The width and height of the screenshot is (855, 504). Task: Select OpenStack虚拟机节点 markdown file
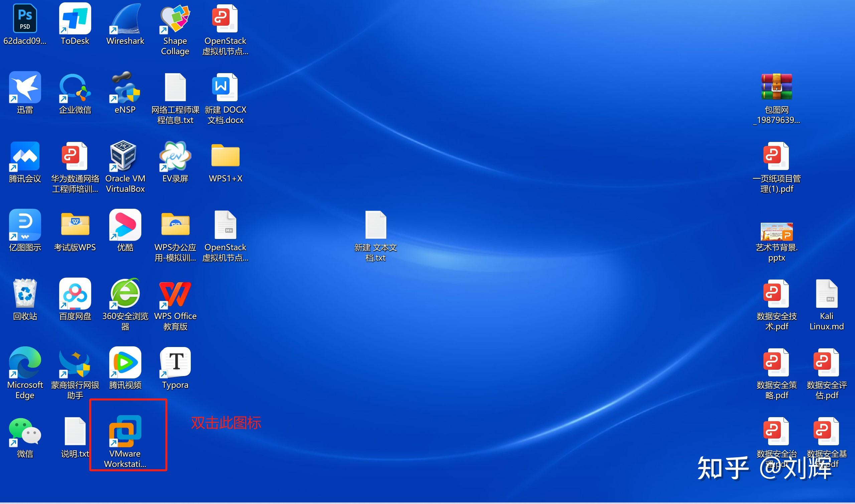[225, 225]
